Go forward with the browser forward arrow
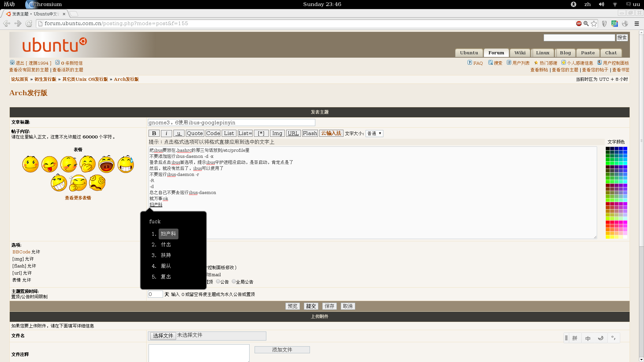 click(18, 23)
